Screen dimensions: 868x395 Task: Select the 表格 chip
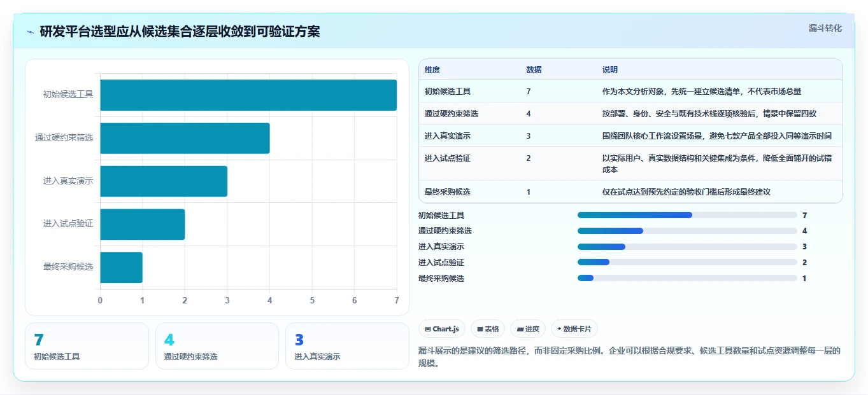[488, 329]
